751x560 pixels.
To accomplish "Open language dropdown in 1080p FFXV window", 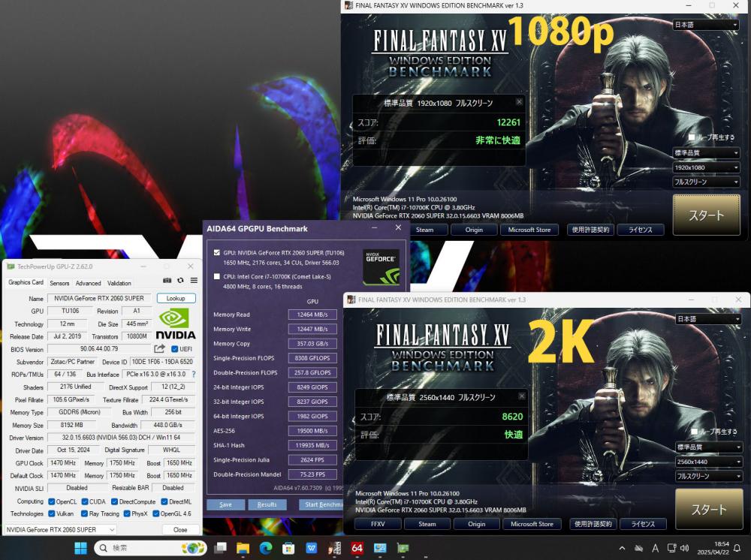I will [705, 25].
